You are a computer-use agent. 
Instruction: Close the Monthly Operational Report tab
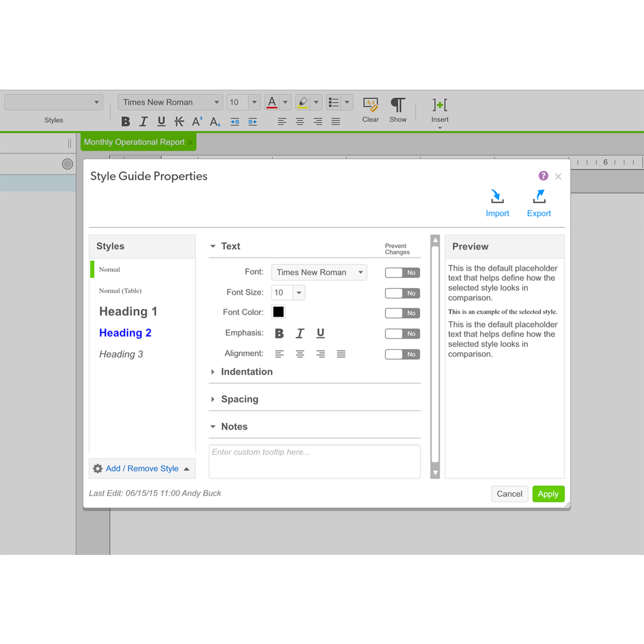pyautogui.click(x=190, y=142)
